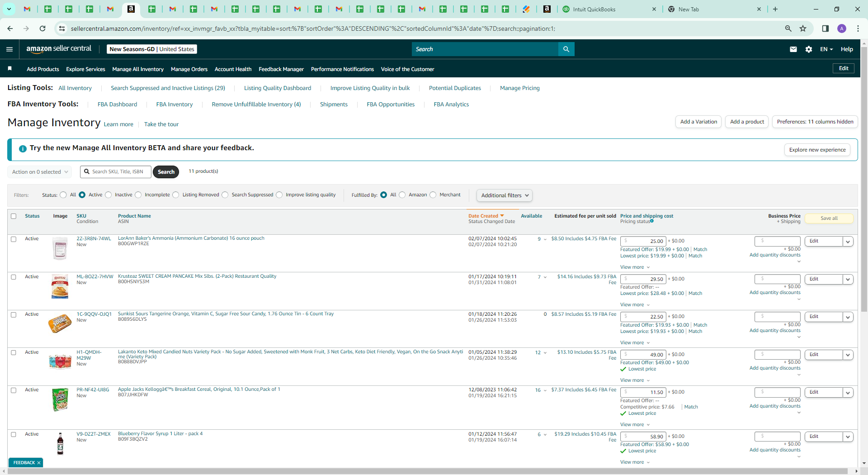
Task: Open Preferences: 11 columns hidden
Action: [815, 122]
